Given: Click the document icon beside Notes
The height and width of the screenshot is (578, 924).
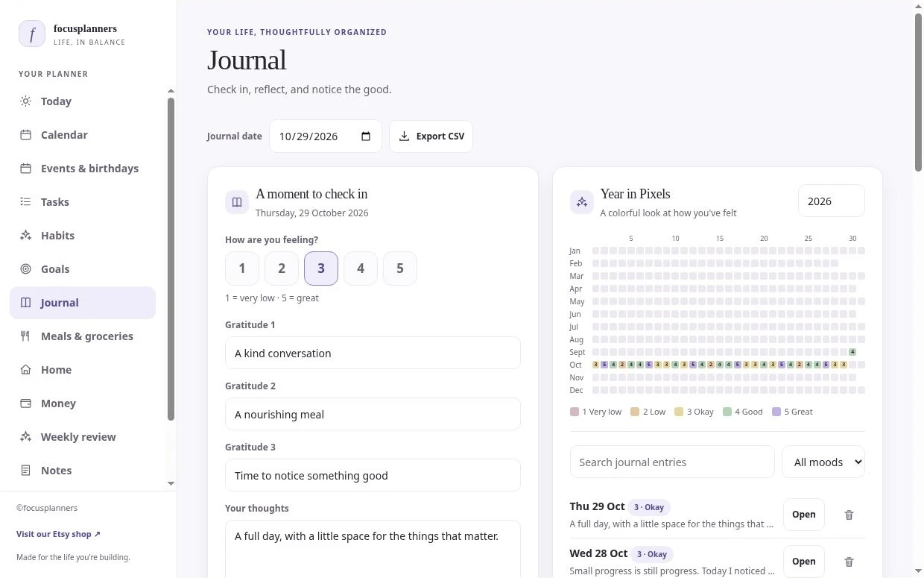Looking at the screenshot, I should click(25, 471).
